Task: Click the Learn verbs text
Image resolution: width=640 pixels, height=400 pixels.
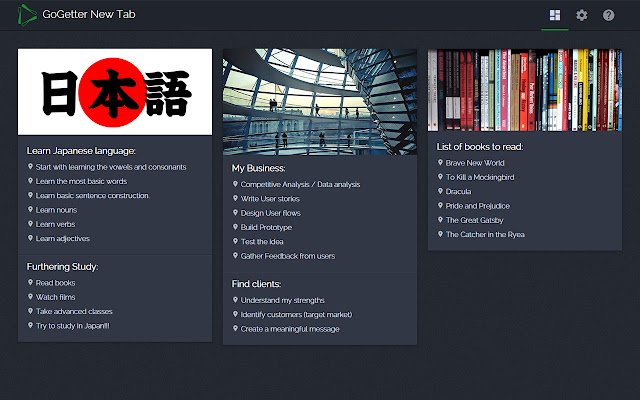Action: pos(55,224)
